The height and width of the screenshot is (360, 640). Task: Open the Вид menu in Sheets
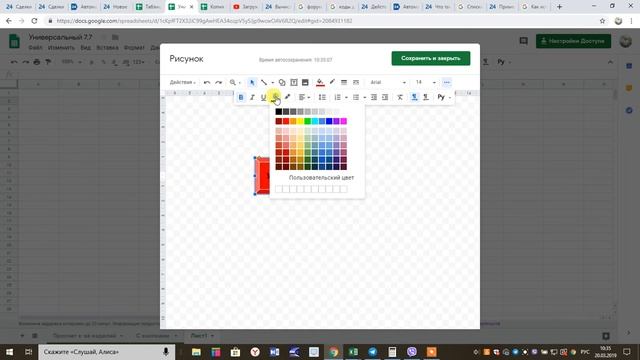click(x=85, y=48)
